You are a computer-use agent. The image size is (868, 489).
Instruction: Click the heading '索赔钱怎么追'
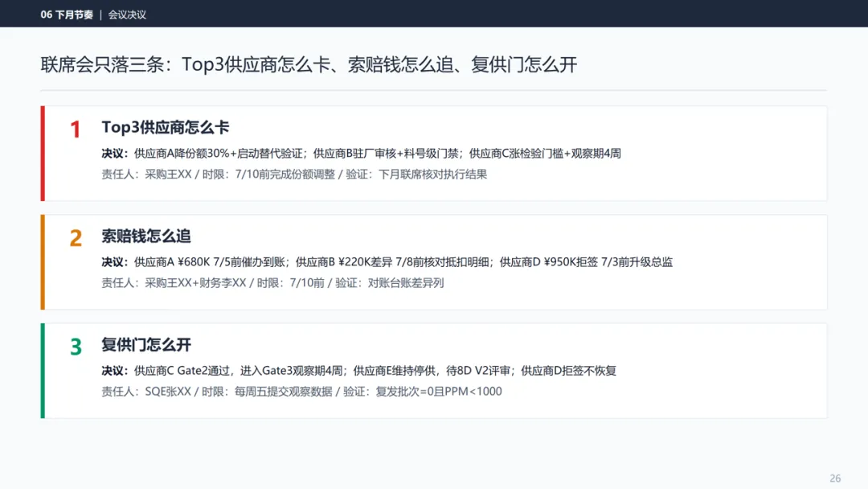tap(146, 236)
